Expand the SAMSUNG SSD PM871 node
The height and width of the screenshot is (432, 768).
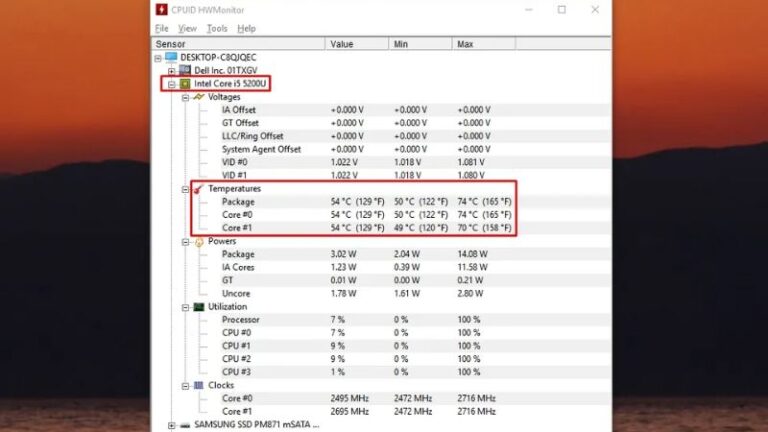171,426
